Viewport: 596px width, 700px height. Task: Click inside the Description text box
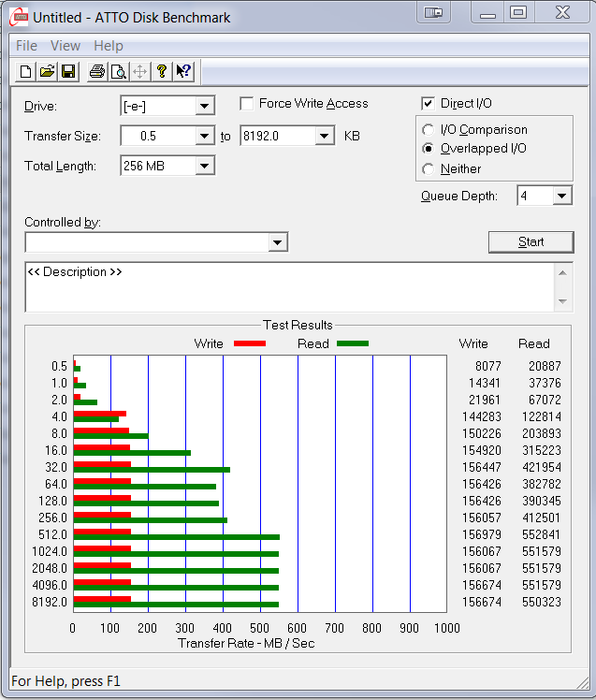[x=281, y=287]
